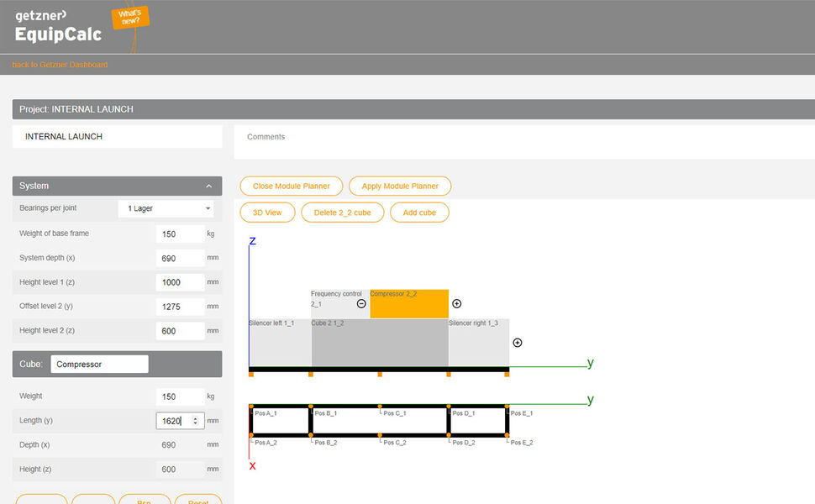The height and width of the screenshot is (504, 815).
Task: Collapse the System panel with chevron
Action: pyautogui.click(x=208, y=186)
